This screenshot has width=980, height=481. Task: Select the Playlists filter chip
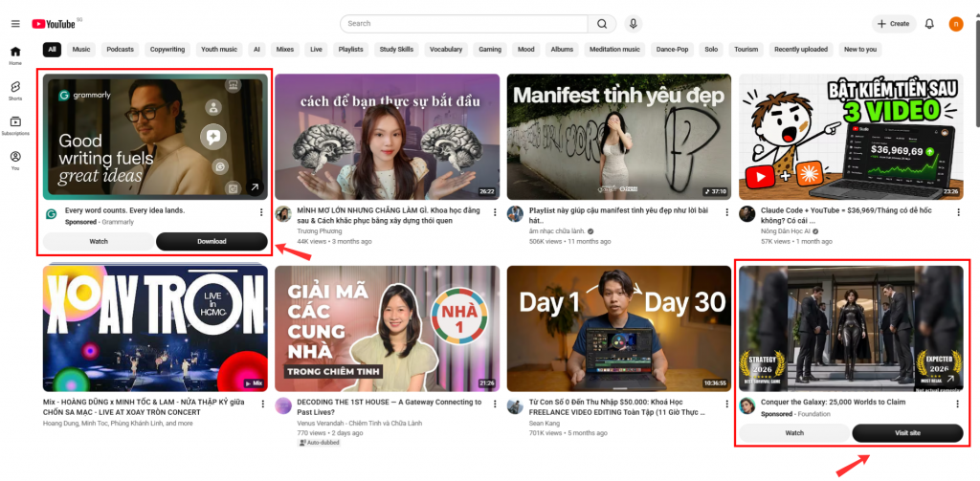350,50
